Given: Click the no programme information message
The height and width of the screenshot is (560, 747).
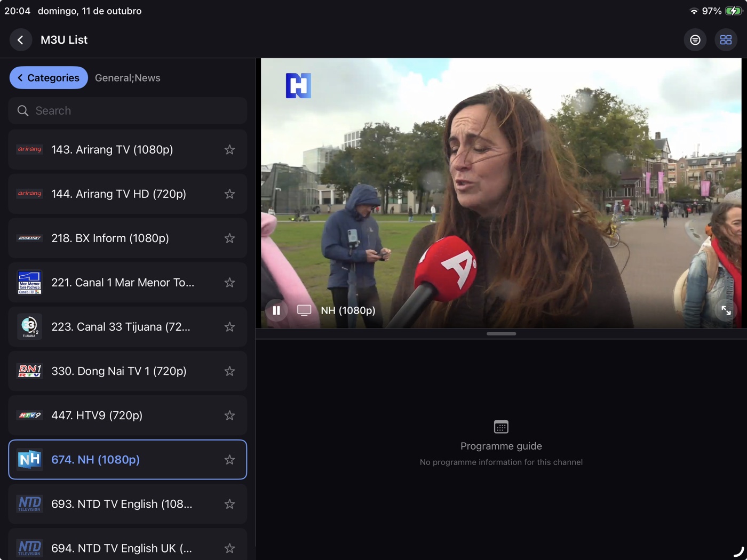Looking at the screenshot, I should [x=501, y=462].
